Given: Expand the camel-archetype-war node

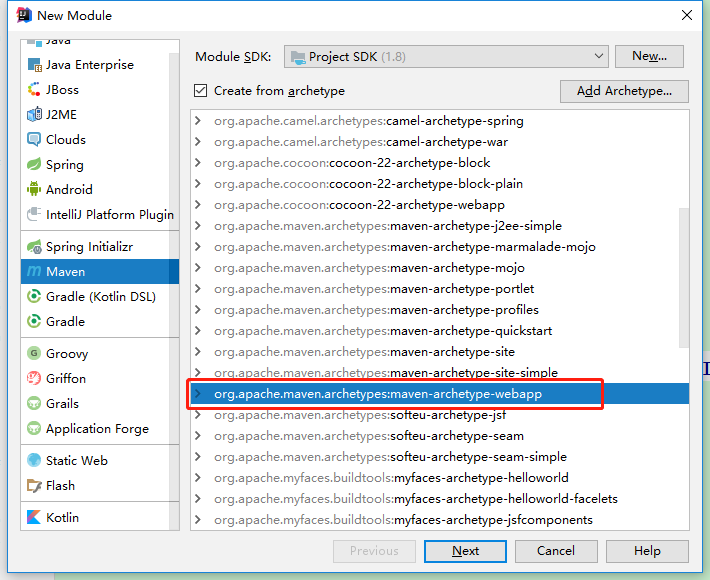Looking at the screenshot, I should point(197,142).
